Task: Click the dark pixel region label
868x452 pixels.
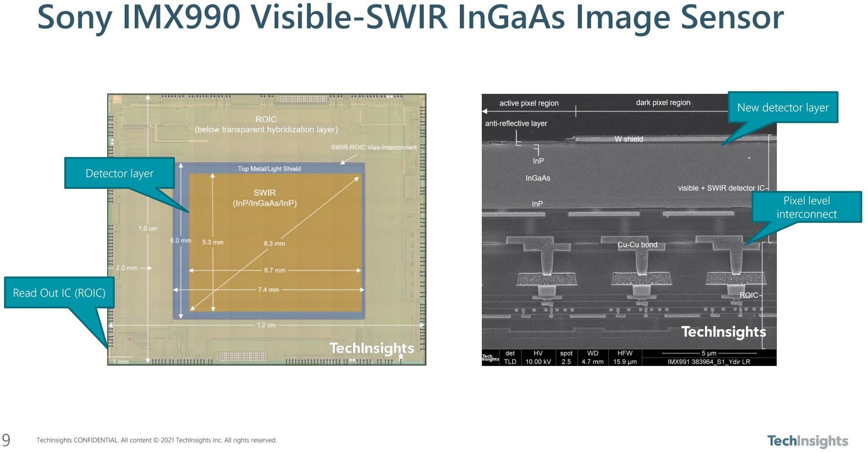Action: [x=662, y=103]
